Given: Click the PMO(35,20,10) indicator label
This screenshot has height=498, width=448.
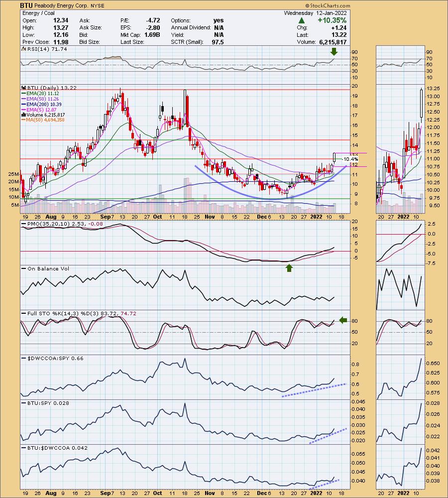Looking at the screenshot, I should coord(63,224).
